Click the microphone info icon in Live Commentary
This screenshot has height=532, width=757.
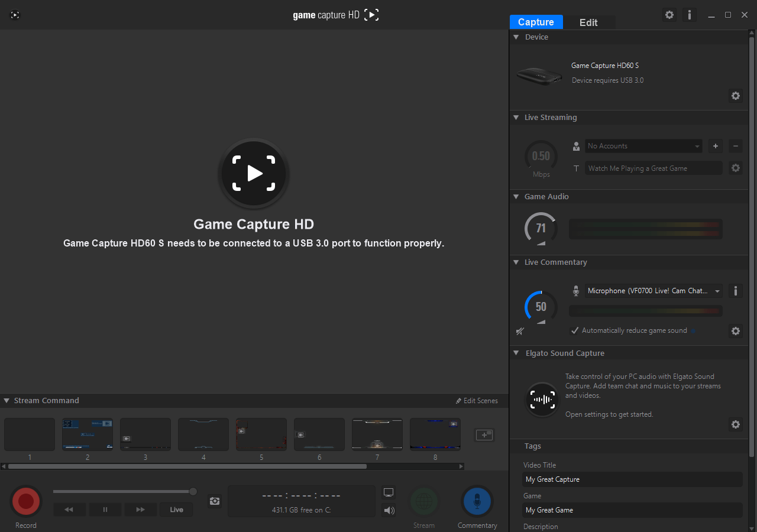735,291
